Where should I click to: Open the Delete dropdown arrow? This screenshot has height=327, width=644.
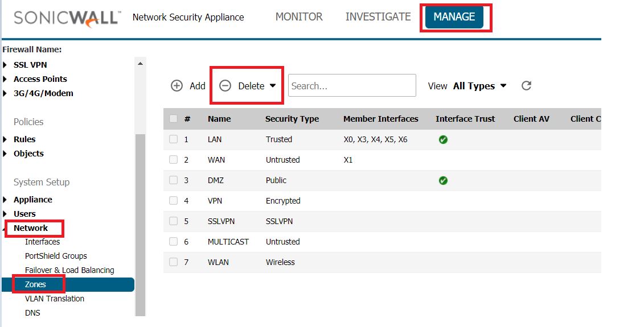273,86
